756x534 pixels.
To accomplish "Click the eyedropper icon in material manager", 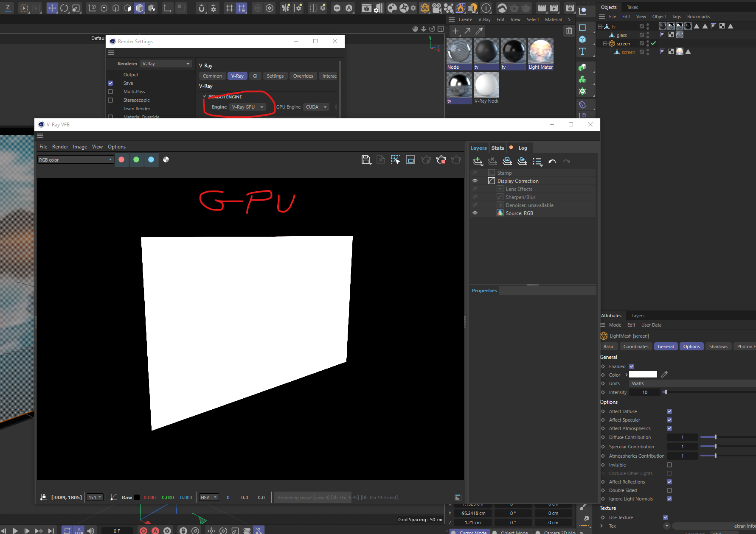I will click(479, 31).
